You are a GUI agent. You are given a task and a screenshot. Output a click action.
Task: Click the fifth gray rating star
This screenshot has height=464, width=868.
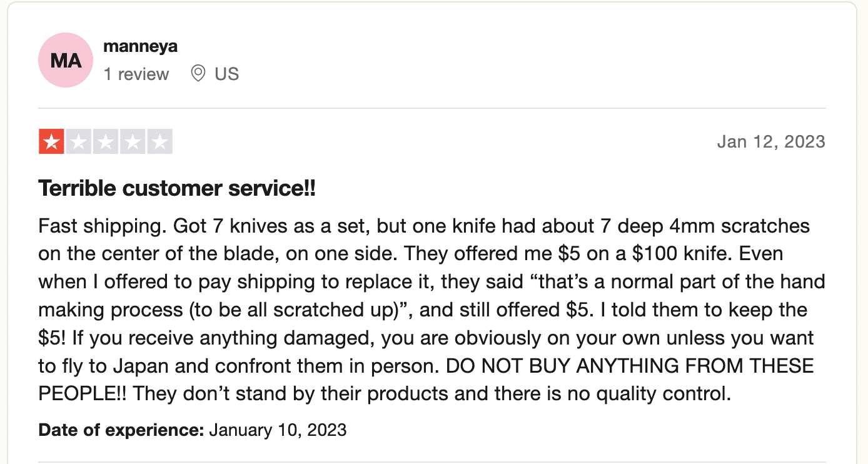pos(159,142)
